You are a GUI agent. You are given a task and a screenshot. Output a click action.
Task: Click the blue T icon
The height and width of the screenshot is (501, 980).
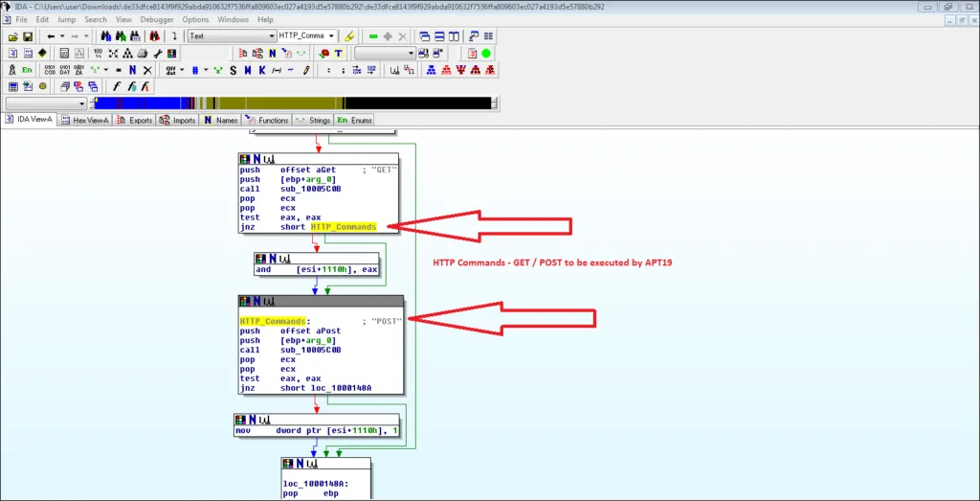pyautogui.click(x=338, y=53)
